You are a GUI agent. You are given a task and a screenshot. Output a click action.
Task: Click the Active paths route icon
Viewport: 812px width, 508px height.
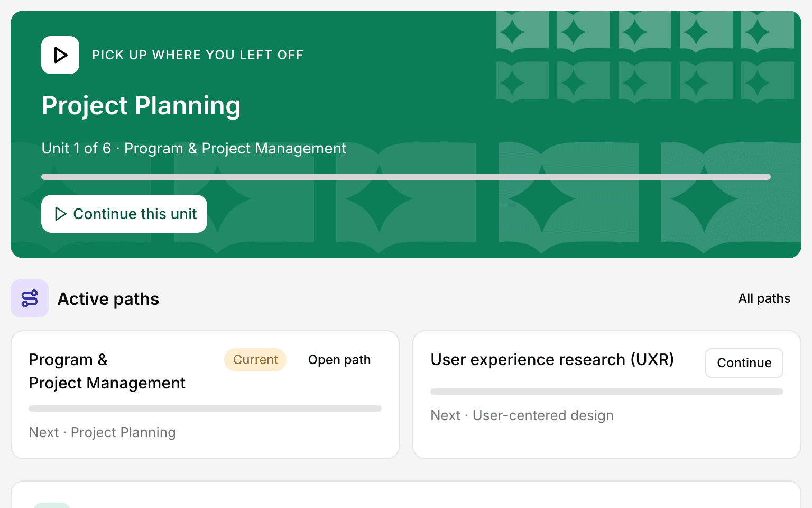point(30,298)
